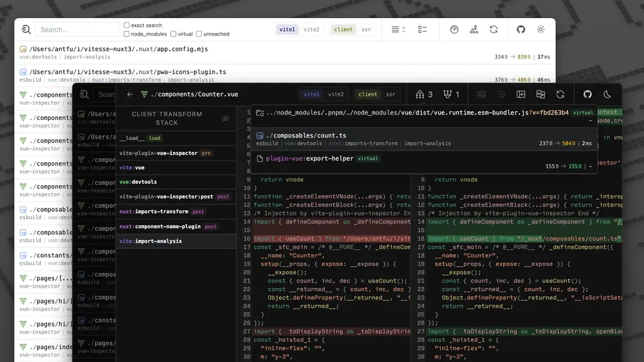Open the plugins flow icon in the light window
Viewport: 644px width, 362px height.
pyautogui.click(x=474, y=29)
